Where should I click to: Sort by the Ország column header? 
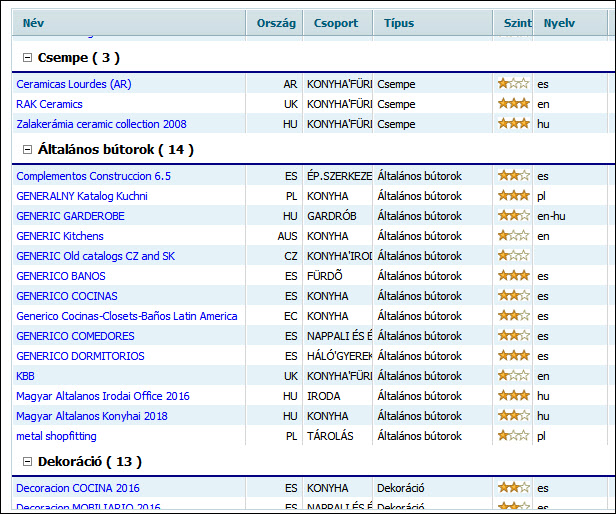pos(276,23)
